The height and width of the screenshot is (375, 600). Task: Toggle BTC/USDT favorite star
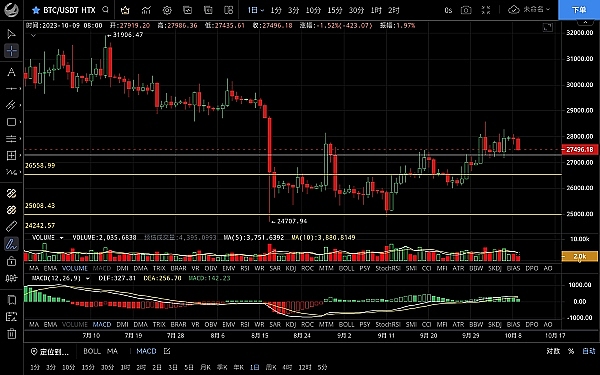[36, 10]
